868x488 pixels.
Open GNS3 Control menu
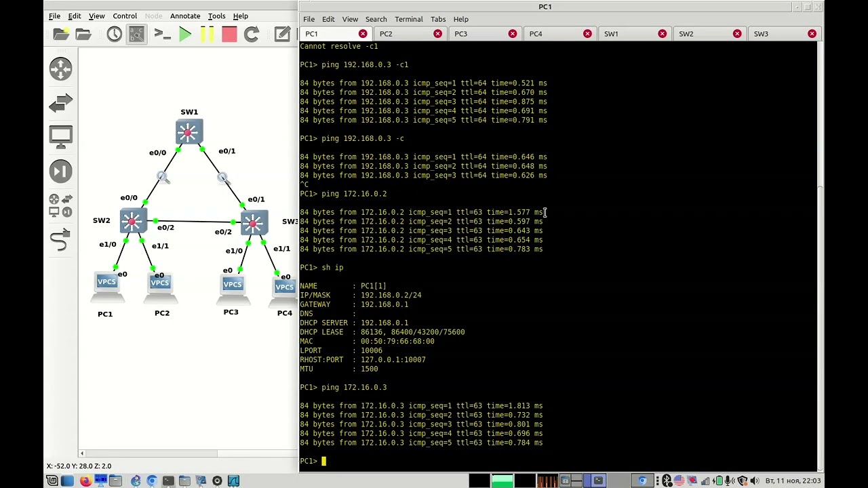click(125, 16)
